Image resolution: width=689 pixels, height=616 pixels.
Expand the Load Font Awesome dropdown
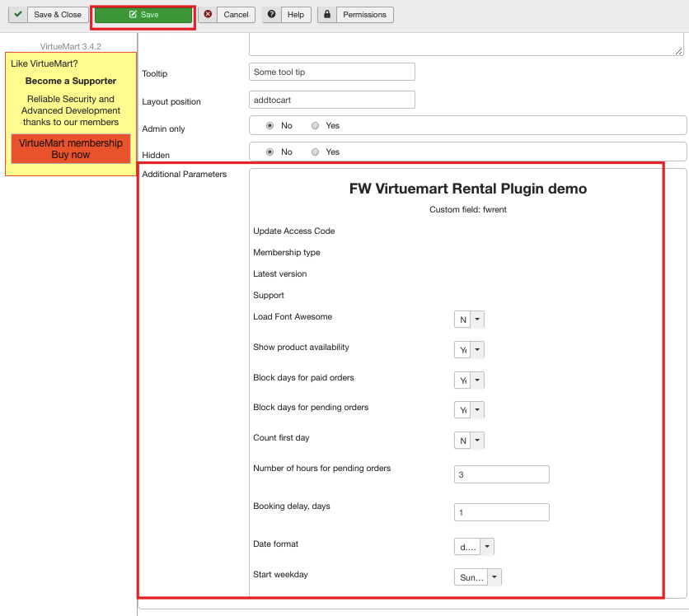click(469, 320)
